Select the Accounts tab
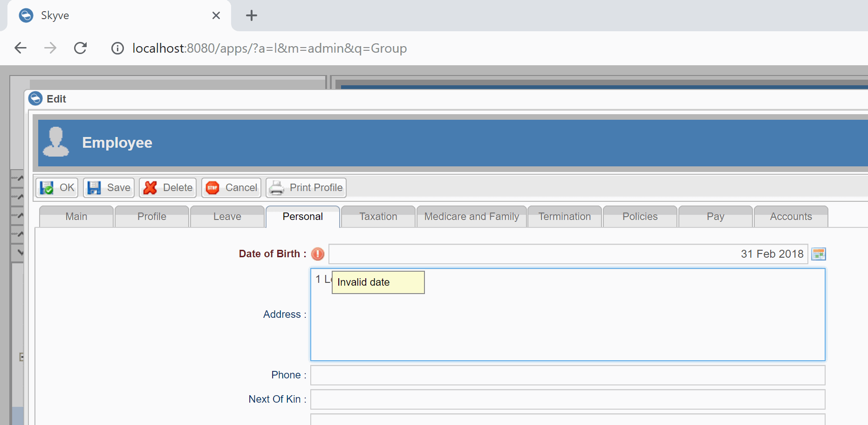This screenshot has width=868, height=425. pos(790,216)
